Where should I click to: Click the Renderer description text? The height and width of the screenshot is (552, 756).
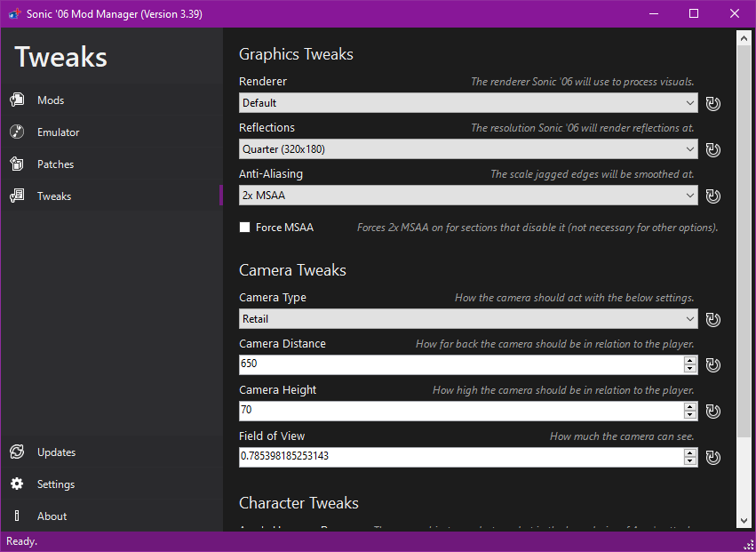click(583, 82)
